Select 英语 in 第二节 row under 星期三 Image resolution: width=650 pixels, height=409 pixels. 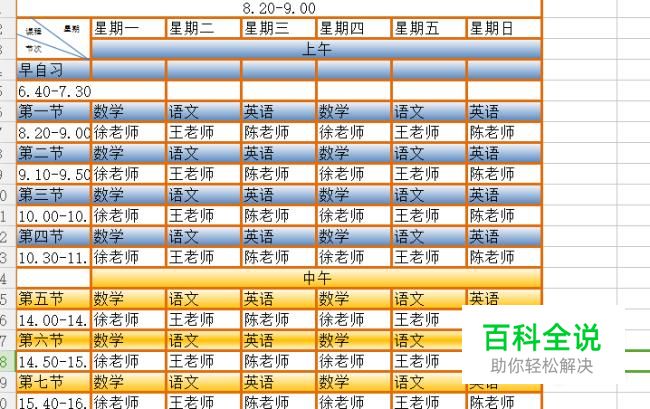point(278,153)
